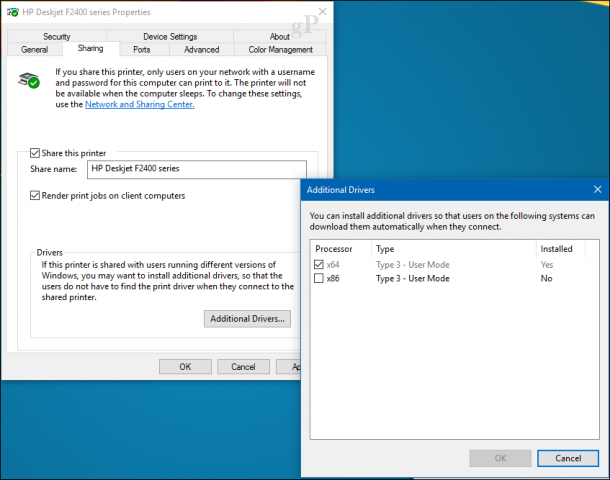
Task: Enable the x86 processor driver checkbox
Action: (x=319, y=279)
